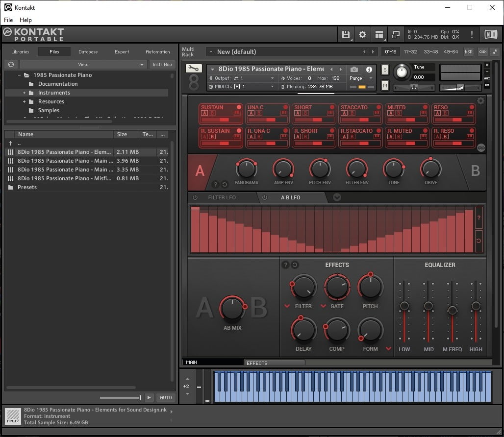The height and width of the screenshot is (437, 504).
Task: Open the File menu
Action: tap(8, 20)
